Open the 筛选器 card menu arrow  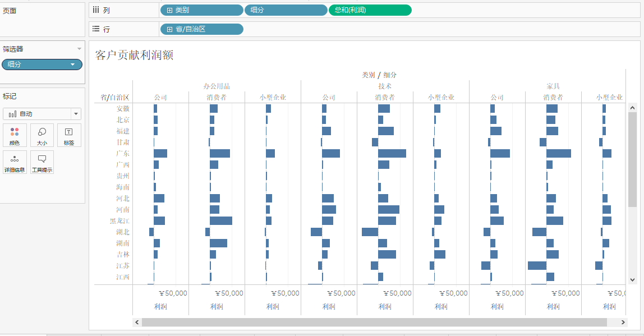click(79, 49)
